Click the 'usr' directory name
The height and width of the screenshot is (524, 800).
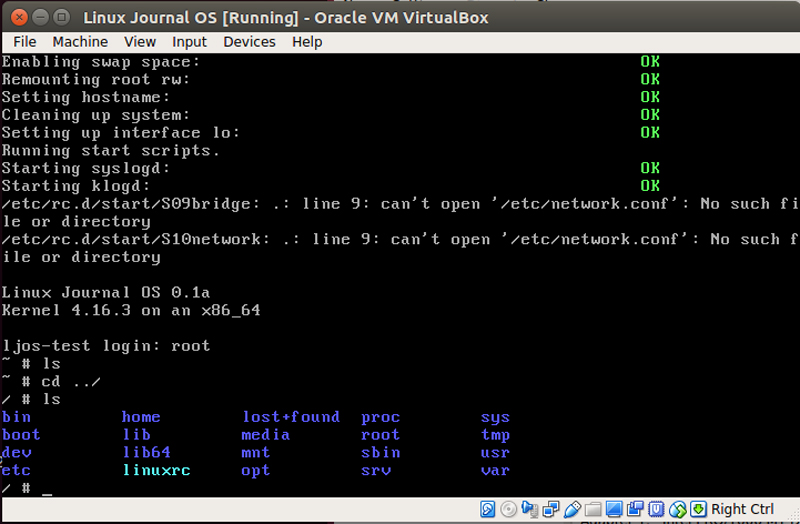(x=495, y=453)
